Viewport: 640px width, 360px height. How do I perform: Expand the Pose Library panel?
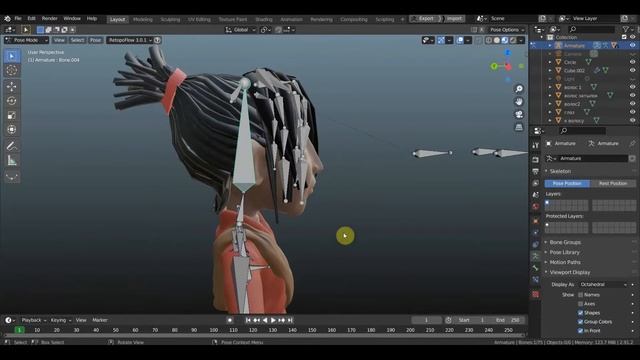(x=564, y=252)
